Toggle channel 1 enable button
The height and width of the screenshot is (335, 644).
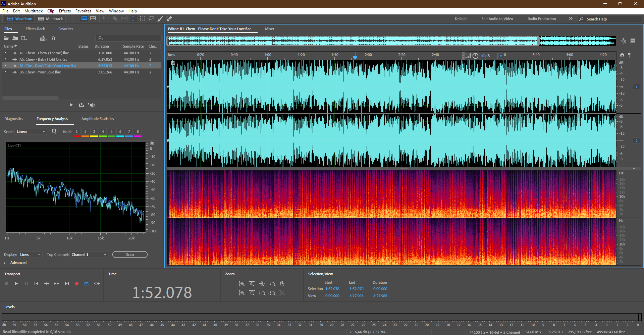(636, 87)
